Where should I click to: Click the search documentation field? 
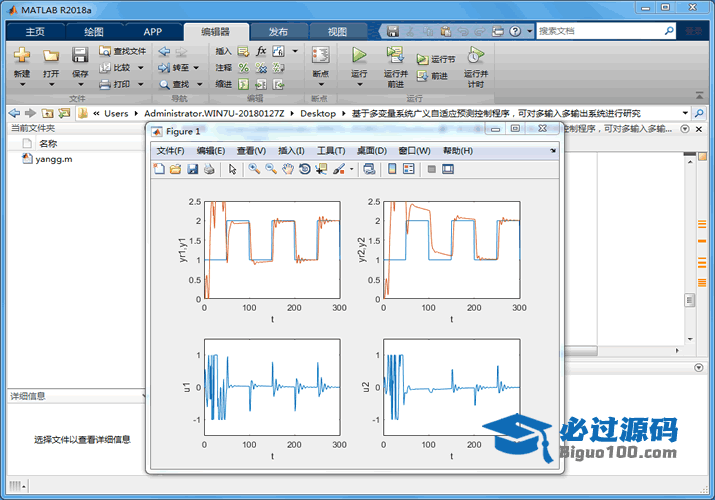click(x=600, y=31)
